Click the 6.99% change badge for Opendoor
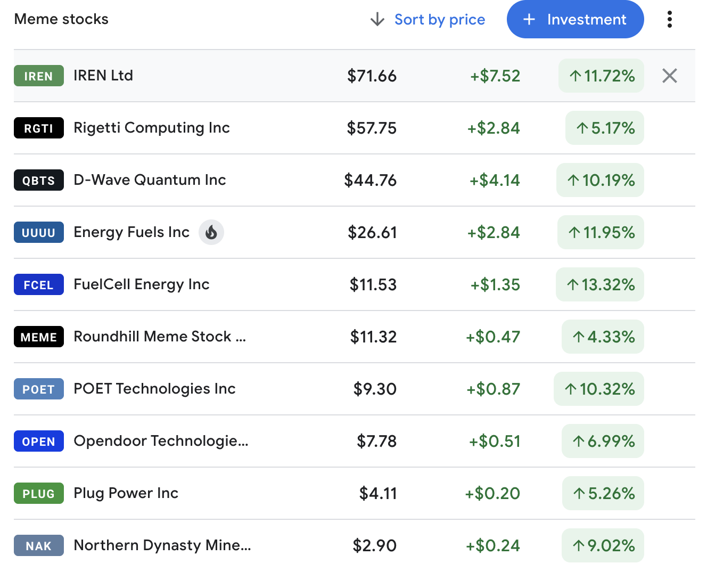 [603, 441]
